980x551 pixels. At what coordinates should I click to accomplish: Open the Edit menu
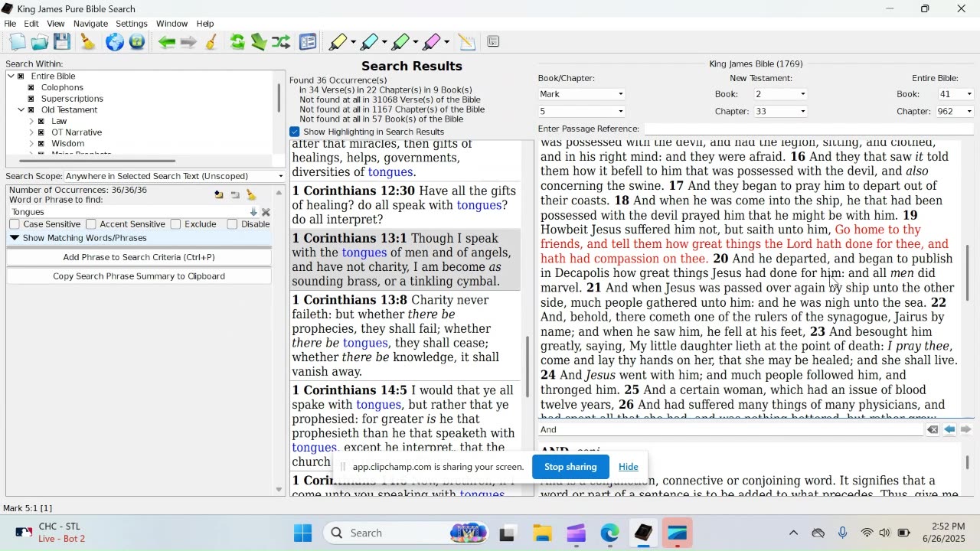point(31,24)
